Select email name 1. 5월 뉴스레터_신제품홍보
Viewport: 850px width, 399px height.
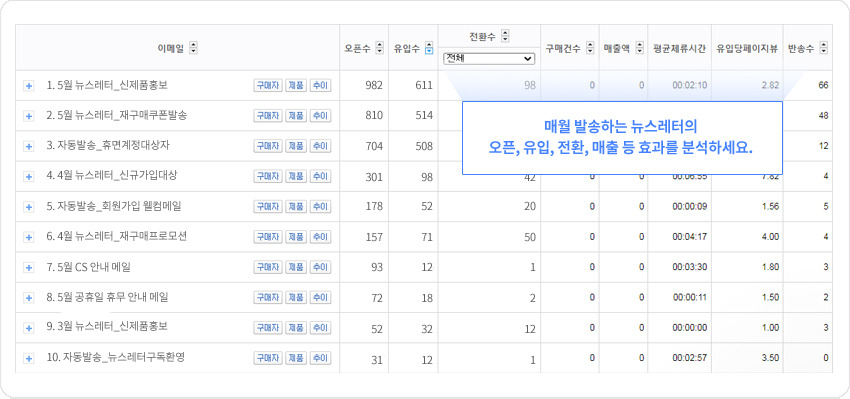point(107,85)
